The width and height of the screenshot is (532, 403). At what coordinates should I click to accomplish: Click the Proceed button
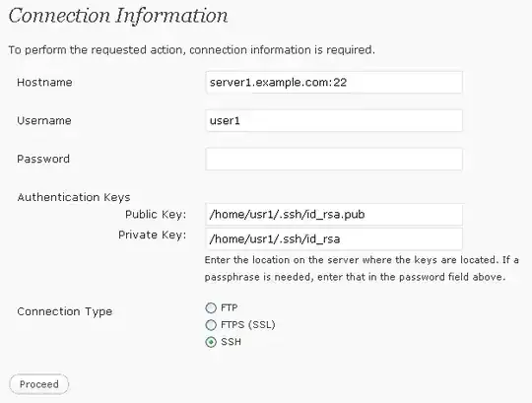[x=39, y=384]
